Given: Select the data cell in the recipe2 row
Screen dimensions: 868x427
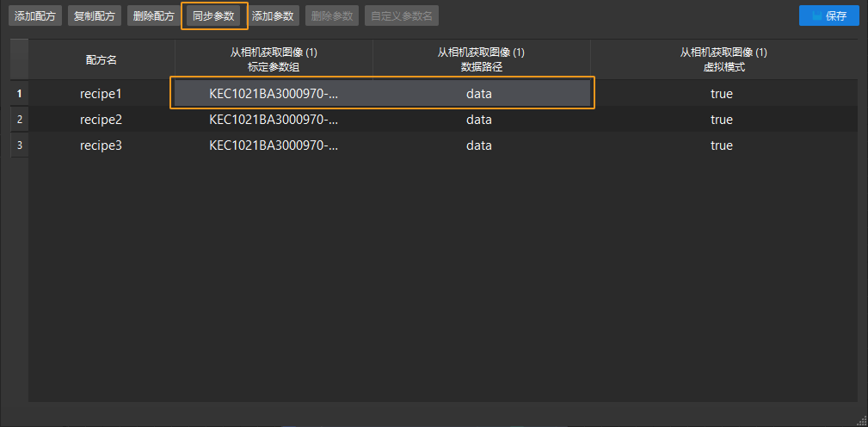Looking at the screenshot, I should [x=481, y=119].
